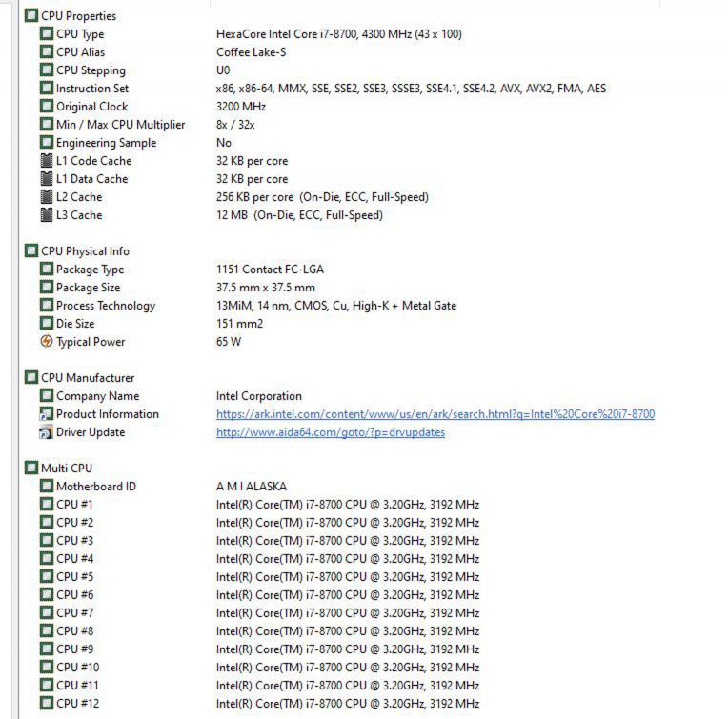This screenshot has height=719, width=728.
Task: Select the CPU #4 row label
Action: tap(74, 559)
